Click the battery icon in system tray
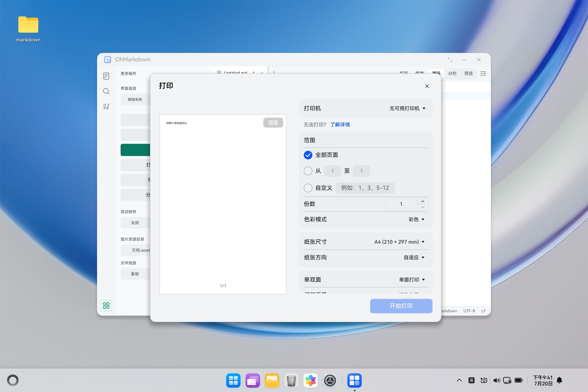Viewport: 588px width, 392px height. point(519,380)
